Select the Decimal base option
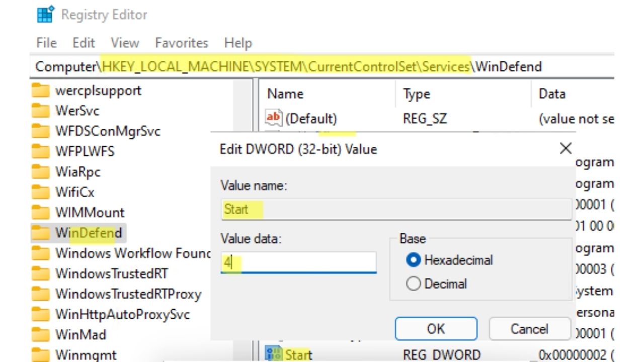The height and width of the screenshot is (362, 644). (x=414, y=284)
